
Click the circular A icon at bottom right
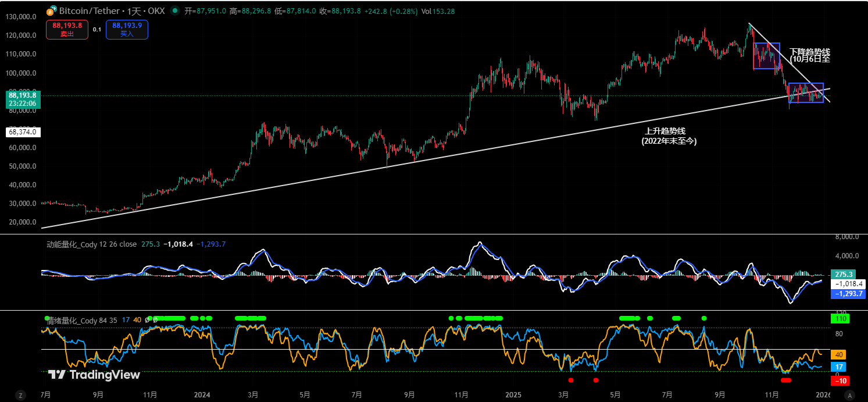tap(851, 394)
